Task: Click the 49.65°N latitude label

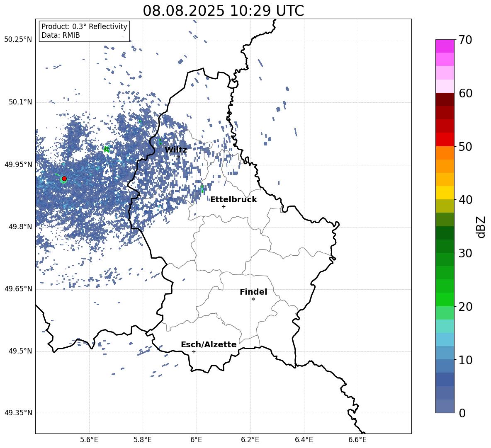Action: [x=19, y=288]
